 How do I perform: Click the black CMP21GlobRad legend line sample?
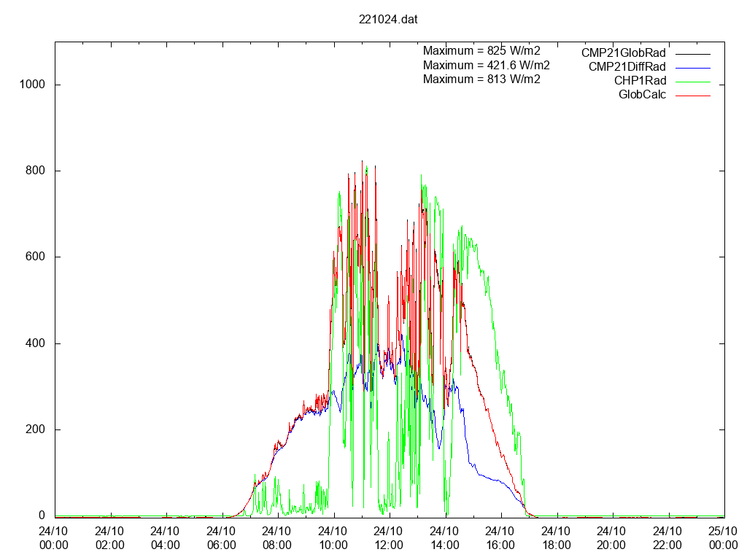click(x=693, y=54)
